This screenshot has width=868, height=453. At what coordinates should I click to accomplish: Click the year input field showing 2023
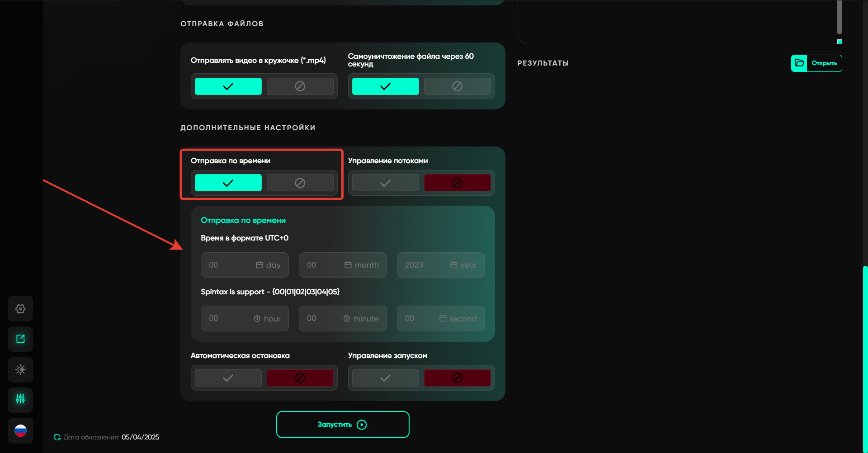[441, 265]
